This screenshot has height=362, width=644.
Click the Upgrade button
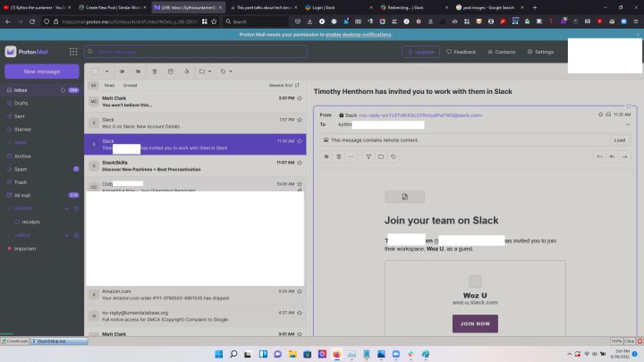click(x=420, y=52)
